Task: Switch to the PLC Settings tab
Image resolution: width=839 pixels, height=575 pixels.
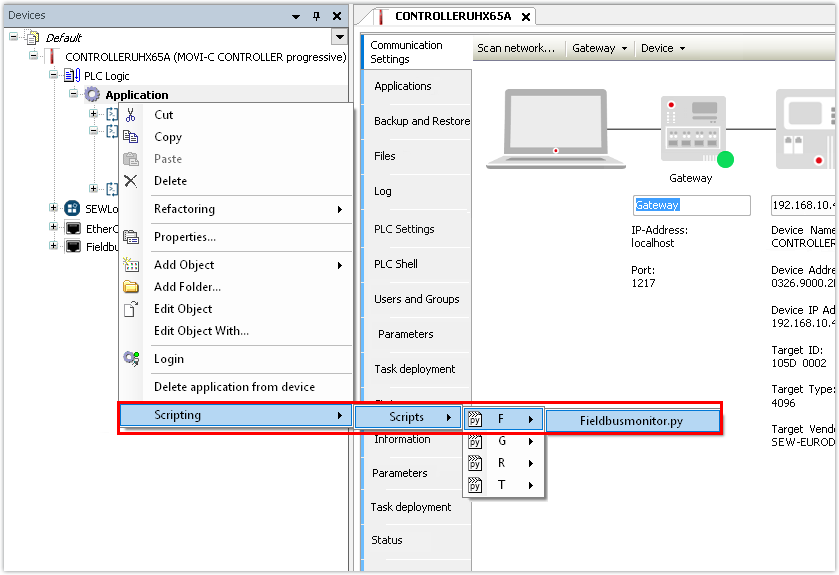Action: (x=404, y=229)
